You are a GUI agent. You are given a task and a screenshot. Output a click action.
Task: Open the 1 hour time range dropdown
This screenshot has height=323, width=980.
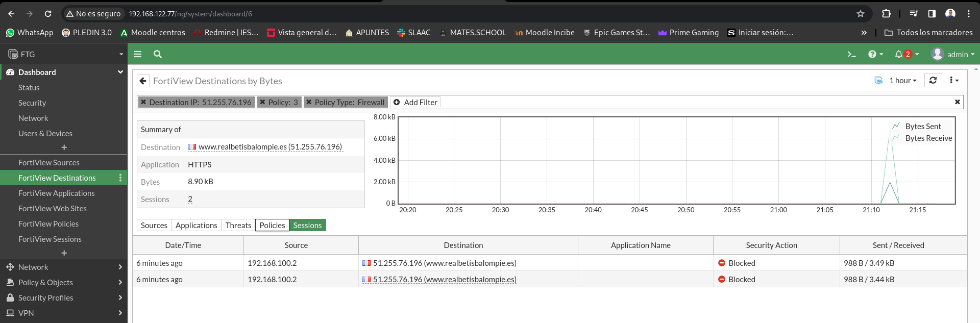tap(902, 81)
